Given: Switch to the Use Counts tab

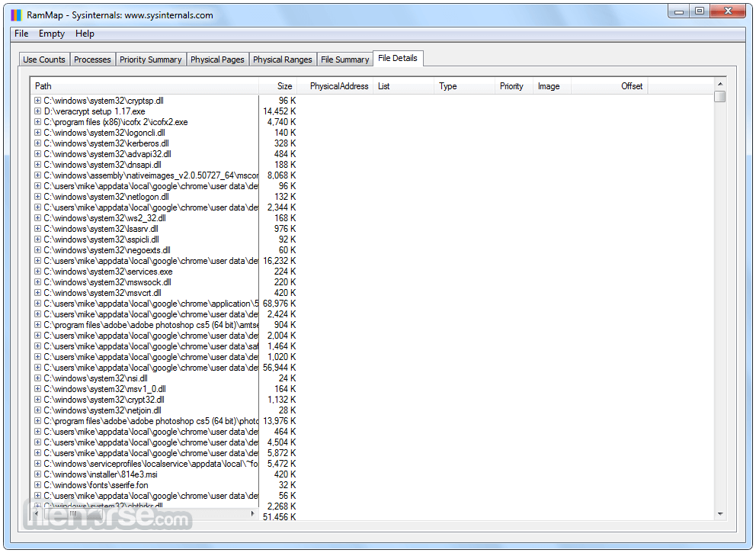Looking at the screenshot, I should (44, 59).
